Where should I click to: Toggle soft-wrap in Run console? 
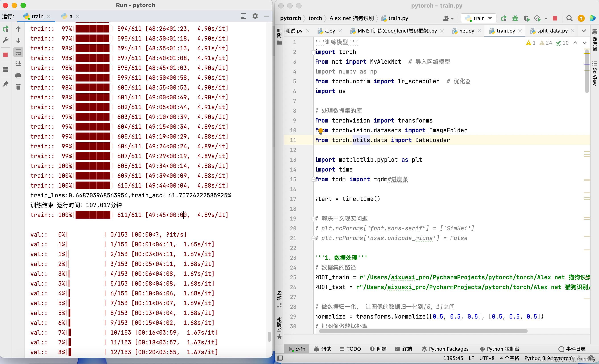point(18,52)
